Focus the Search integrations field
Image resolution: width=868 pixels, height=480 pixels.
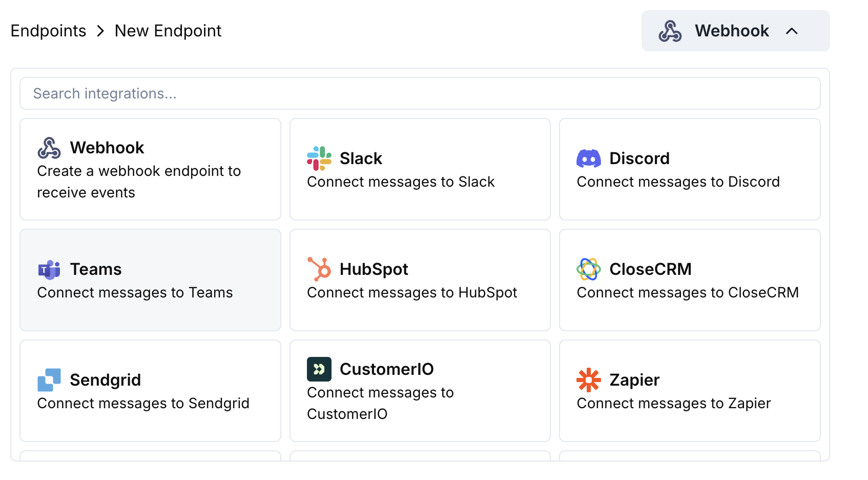(420, 93)
